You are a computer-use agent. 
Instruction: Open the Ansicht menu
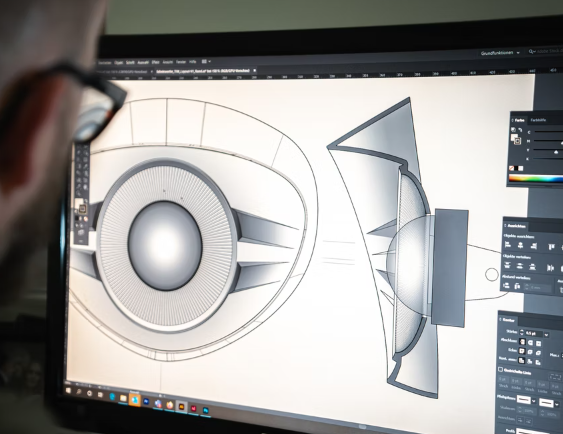point(168,62)
